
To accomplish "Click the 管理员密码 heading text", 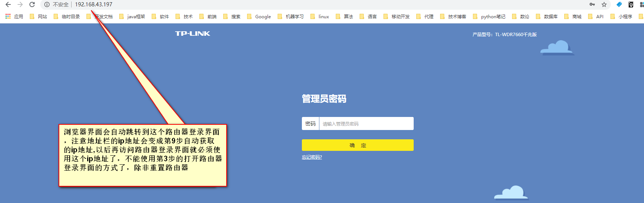I will [324, 99].
